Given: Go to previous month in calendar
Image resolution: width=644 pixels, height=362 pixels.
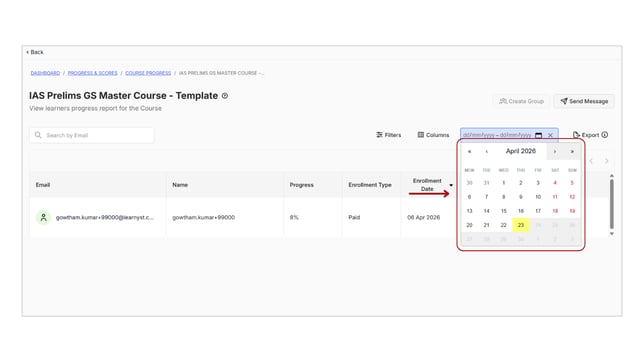Looking at the screenshot, I should tap(487, 152).
